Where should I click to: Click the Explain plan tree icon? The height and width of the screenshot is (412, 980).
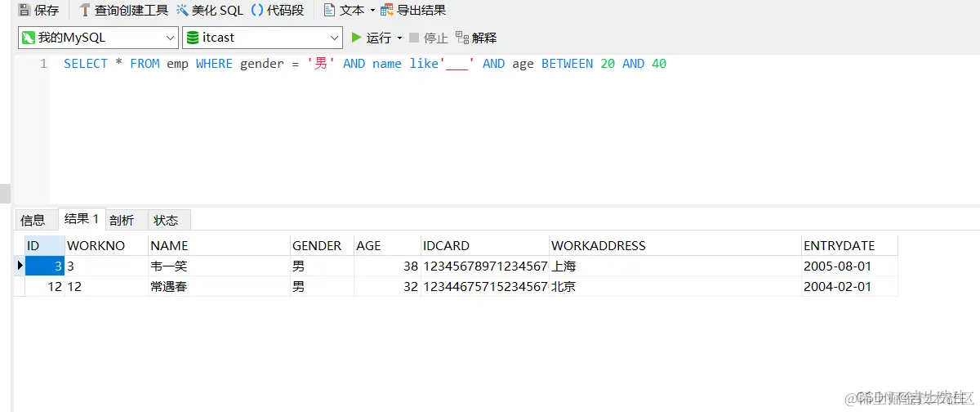click(x=462, y=38)
